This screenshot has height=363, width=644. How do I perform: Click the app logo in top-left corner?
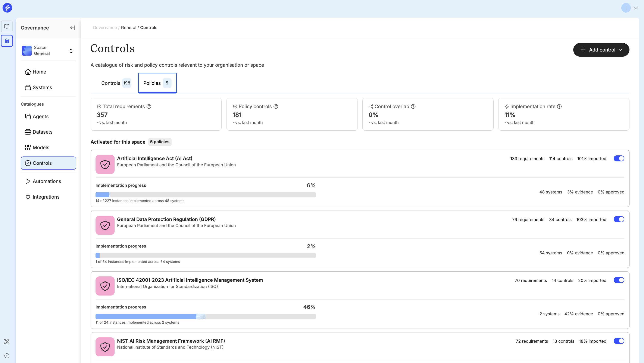[x=7, y=8]
